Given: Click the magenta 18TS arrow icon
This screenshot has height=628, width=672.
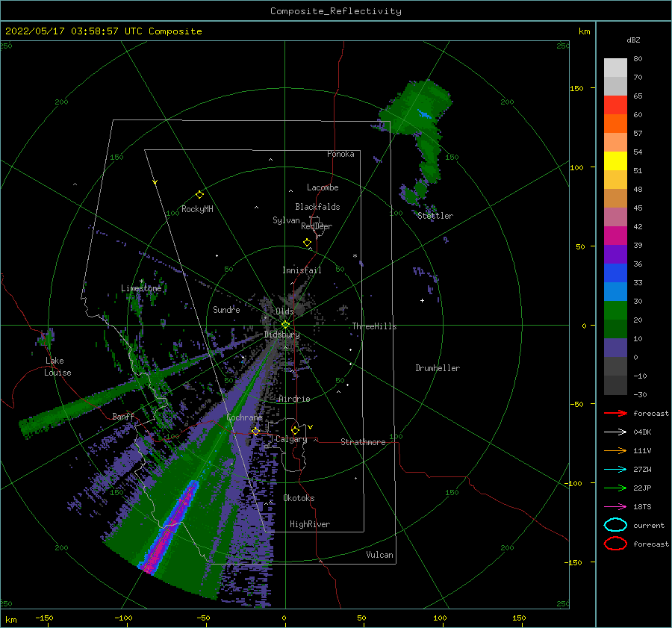Looking at the screenshot, I should (x=615, y=507).
